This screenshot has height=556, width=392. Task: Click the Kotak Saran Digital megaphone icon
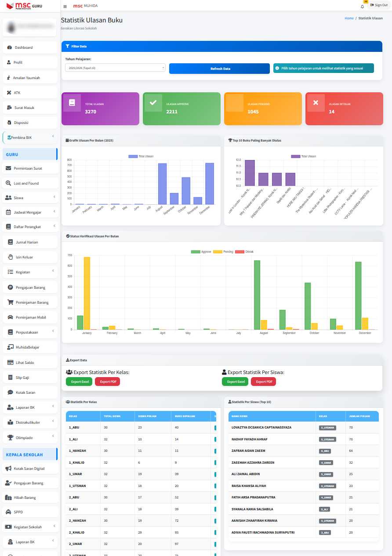[8, 469]
